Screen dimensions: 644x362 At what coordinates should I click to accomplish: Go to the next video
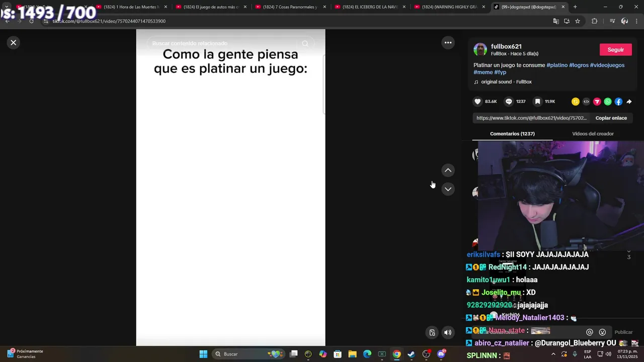[x=448, y=189]
